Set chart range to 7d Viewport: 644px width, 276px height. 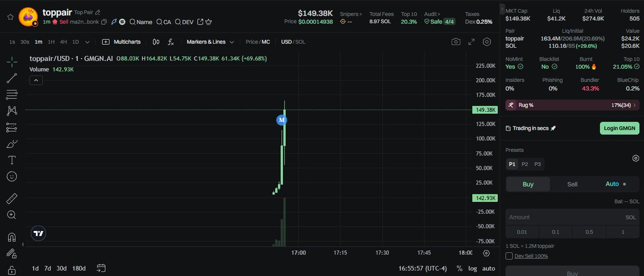coord(48,268)
